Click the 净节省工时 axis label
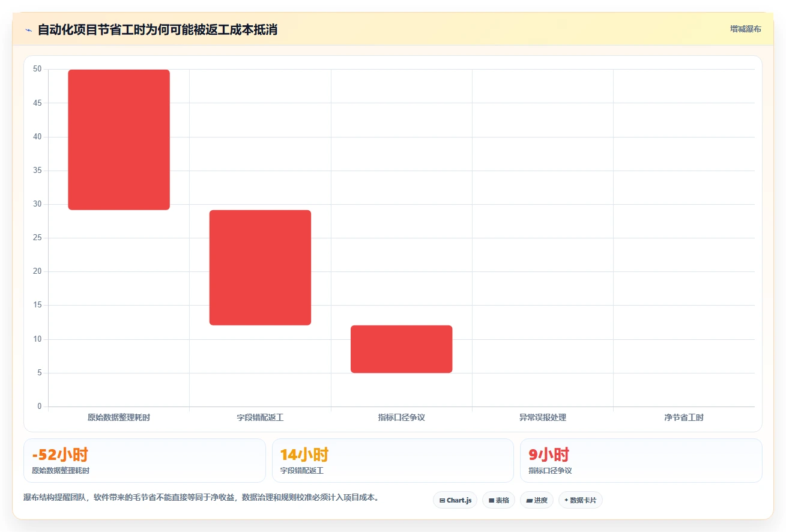This screenshot has width=786, height=532. 684,417
